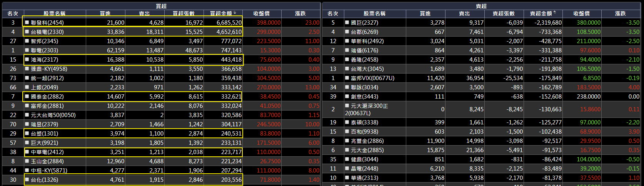Click closing price 380.0000
The height and width of the screenshot is (186, 644).
click(x=589, y=22)
